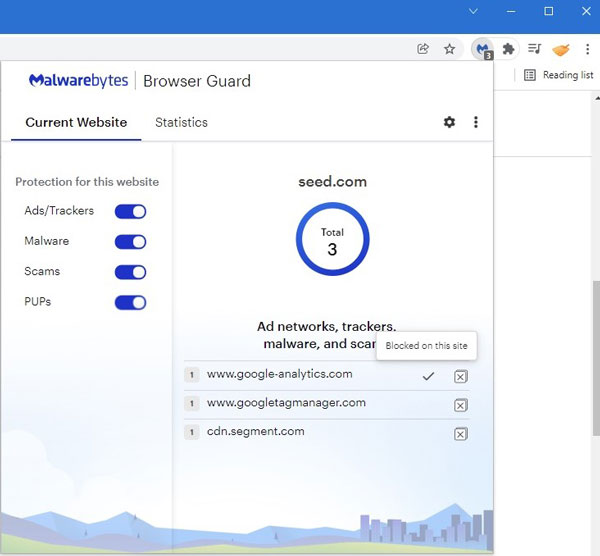This screenshot has height=556, width=600.
Task: Switch off the Scams protection toggle
Action: [131, 272]
